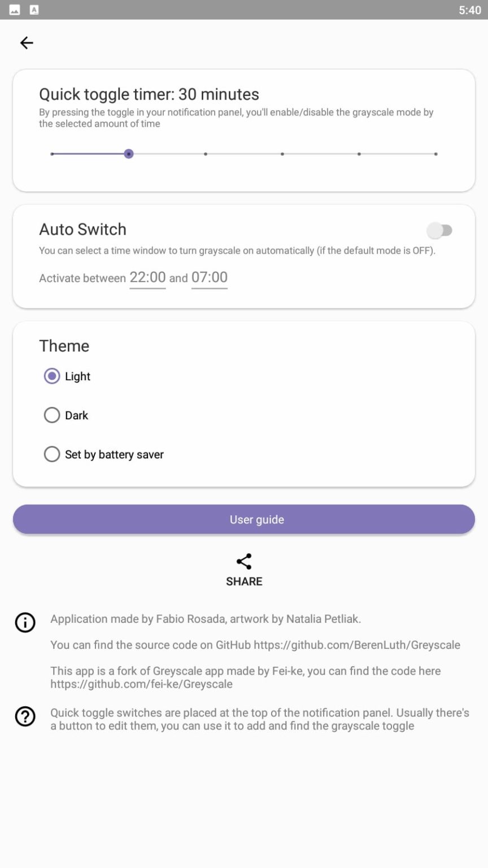Image resolution: width=488 pixels, height=868 pixels.
Task: Tap the question mark help icon
Action: pos(25,716)
